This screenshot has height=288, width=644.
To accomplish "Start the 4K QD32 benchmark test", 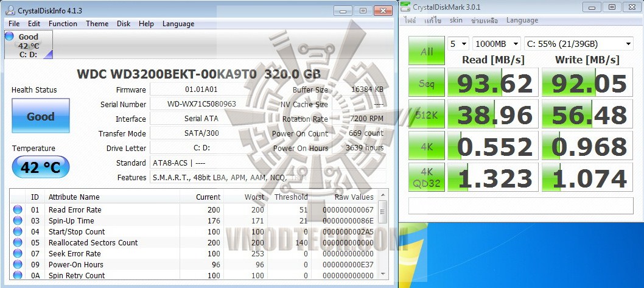I will point(427,177).
